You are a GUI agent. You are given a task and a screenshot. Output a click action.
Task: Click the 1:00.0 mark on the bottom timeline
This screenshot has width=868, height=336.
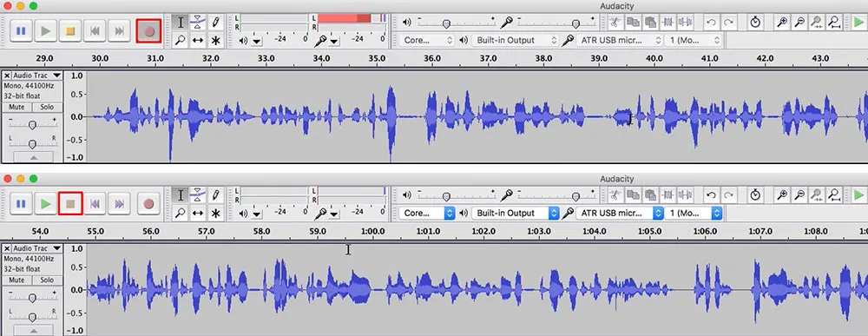372,232
